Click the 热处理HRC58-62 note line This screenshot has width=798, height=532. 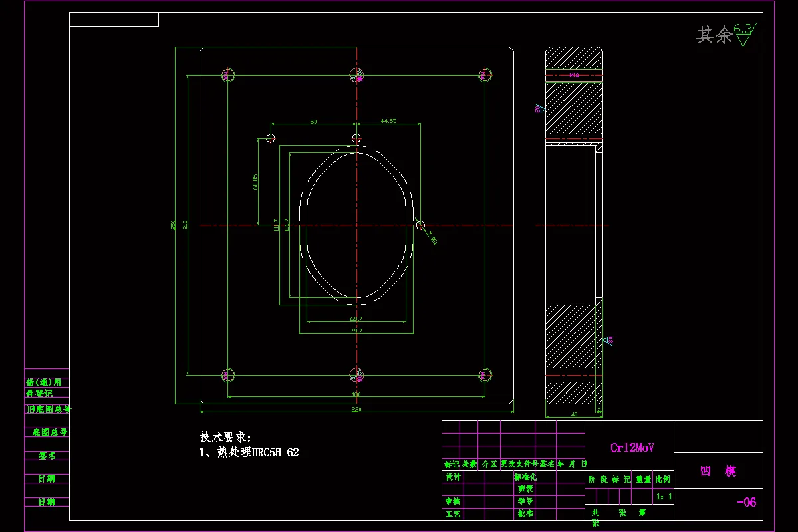point(249,452)
